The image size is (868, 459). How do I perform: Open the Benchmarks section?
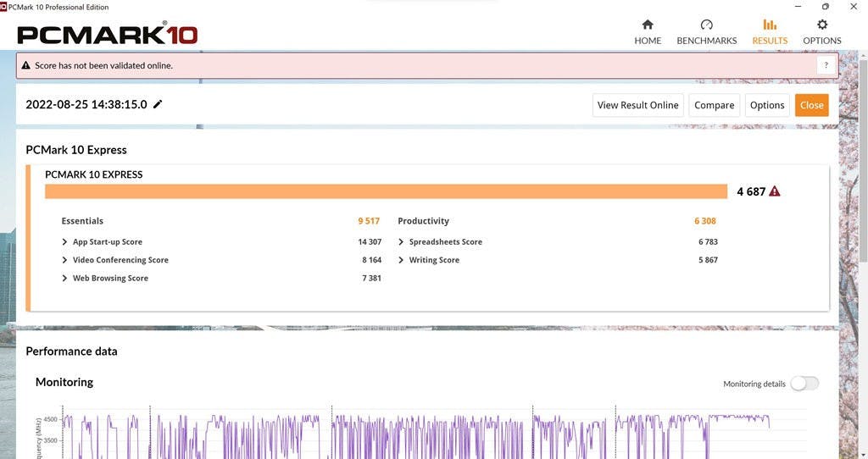pyautogui.click(x=706, y=32)
